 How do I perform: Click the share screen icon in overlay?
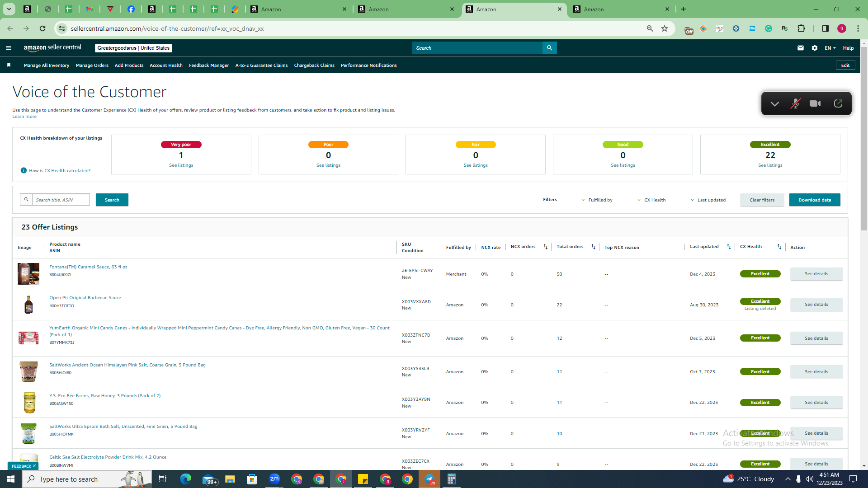838,103
